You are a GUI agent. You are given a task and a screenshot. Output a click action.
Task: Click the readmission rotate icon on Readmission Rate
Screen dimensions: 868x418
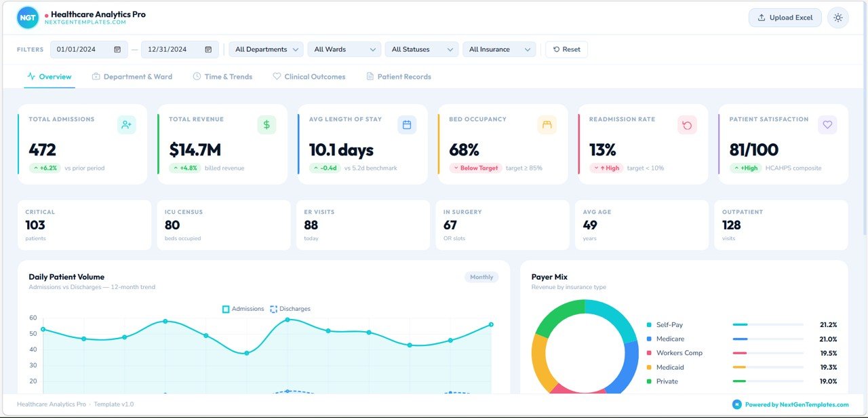tap(687, 125)
